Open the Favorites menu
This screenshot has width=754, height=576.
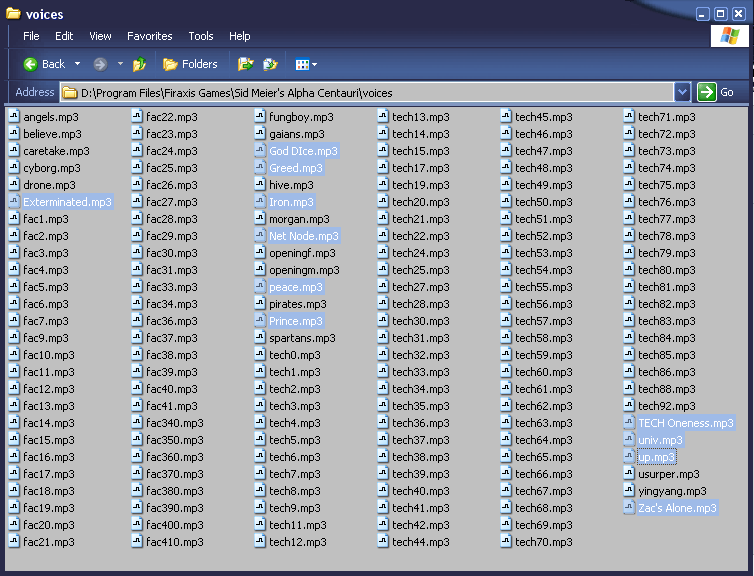[149, 36]
